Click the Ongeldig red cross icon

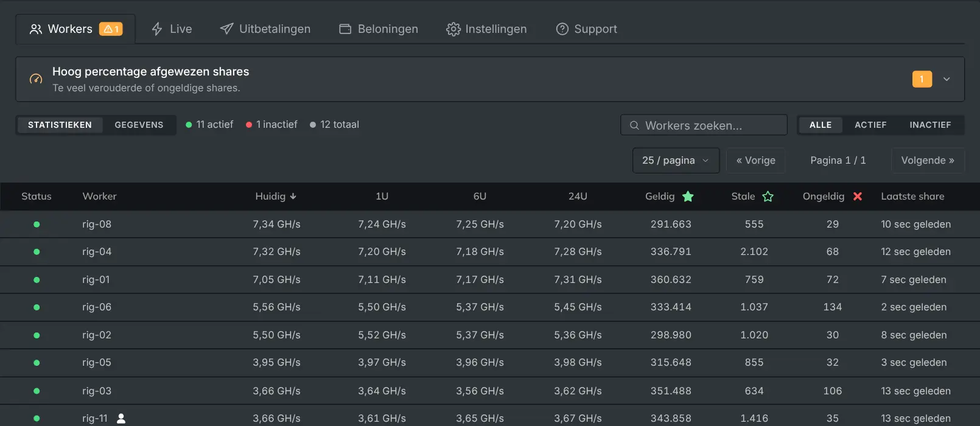tap(858, 197)
